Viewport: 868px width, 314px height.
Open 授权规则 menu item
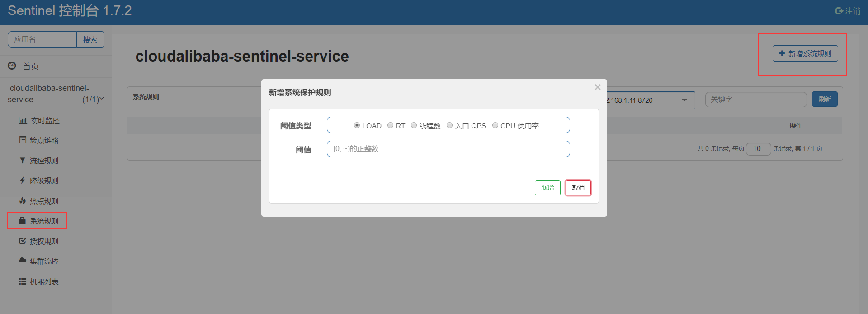click(44, 241)
